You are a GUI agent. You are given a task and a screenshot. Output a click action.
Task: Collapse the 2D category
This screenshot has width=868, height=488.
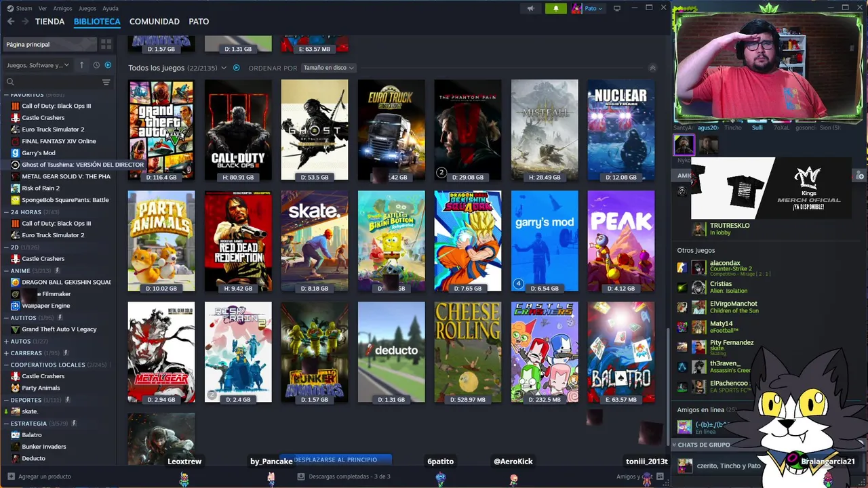click(x=7, y=247)
